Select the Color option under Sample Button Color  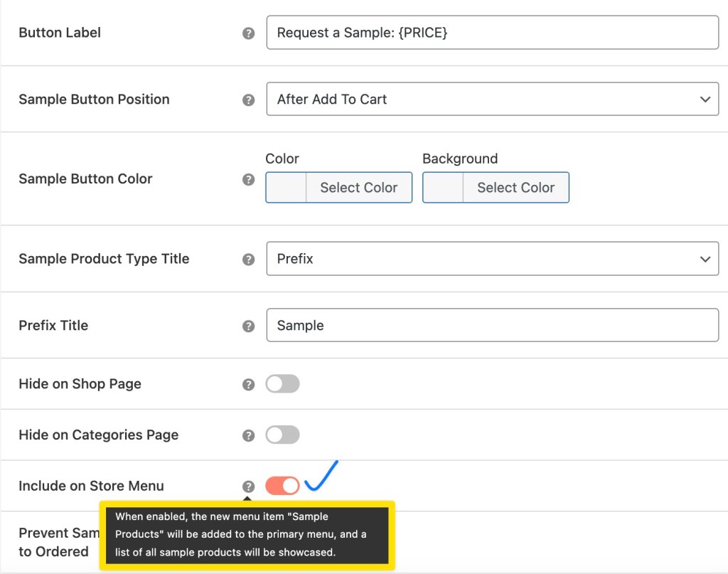coord(338,187)
